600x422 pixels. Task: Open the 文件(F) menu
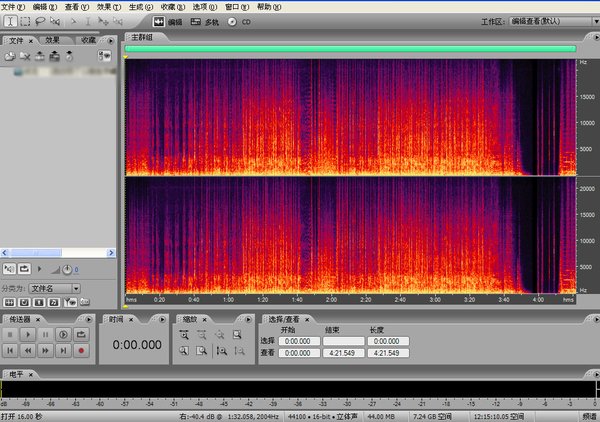(x=13, y=7)
